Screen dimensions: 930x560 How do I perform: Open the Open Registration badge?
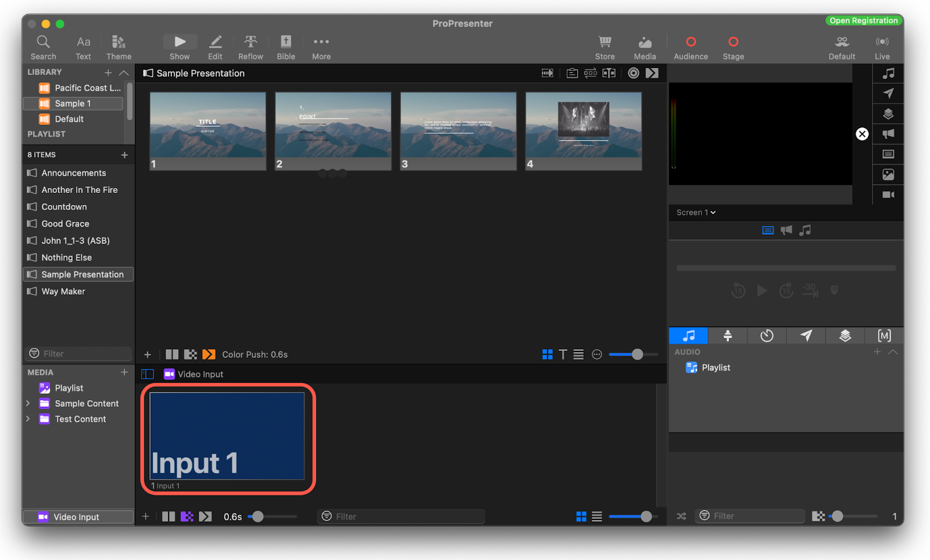tap(864, 20)
